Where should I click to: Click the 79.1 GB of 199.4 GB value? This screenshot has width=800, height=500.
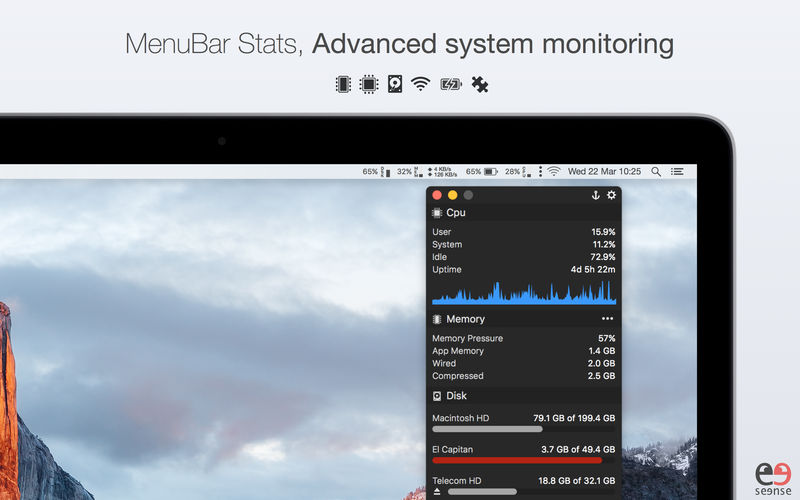coord(574,418)
